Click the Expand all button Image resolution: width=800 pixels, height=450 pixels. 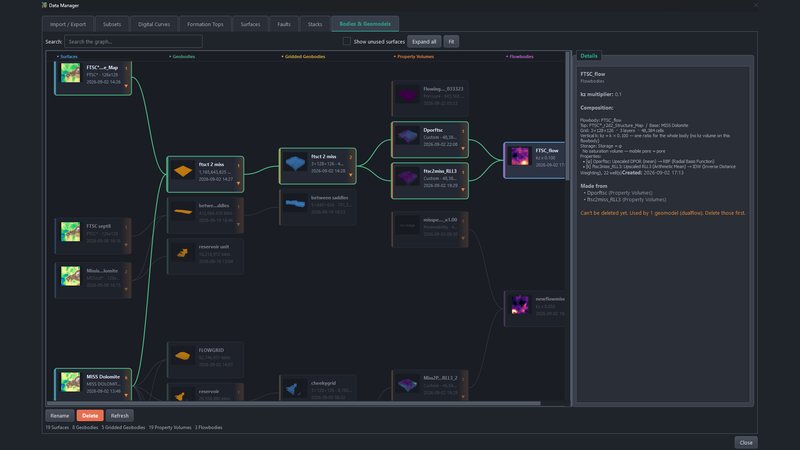tap(424, 42)
